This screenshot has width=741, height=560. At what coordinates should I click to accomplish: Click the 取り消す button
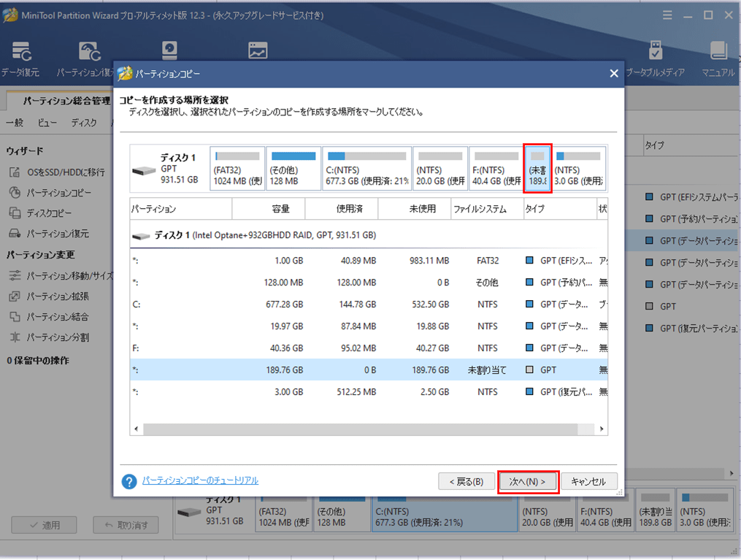[126, 525]
